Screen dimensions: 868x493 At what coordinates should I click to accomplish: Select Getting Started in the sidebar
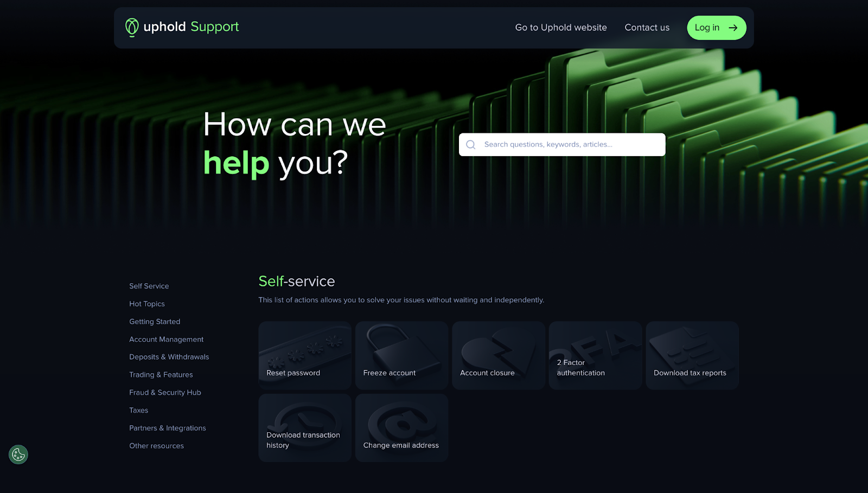155,322
